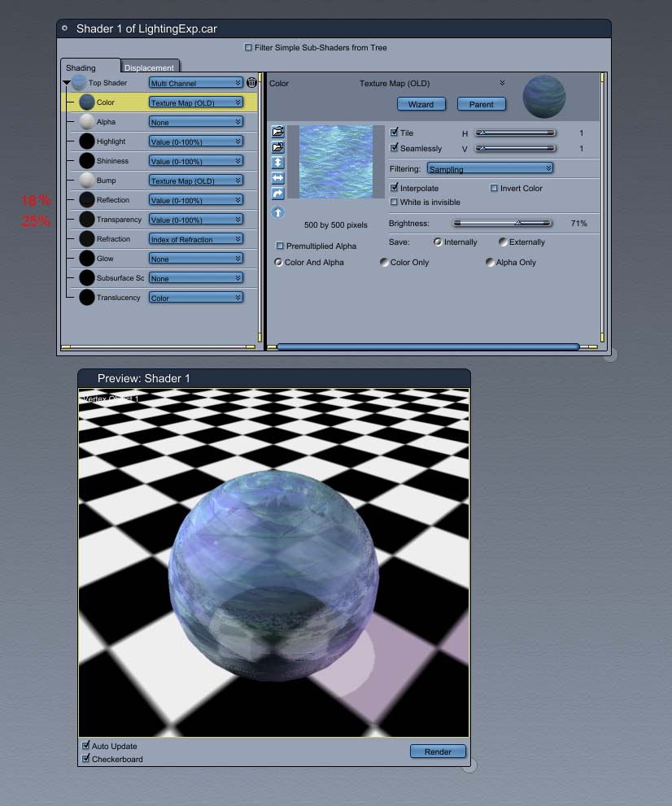Uncheck the Tile checkbox
672x806 pixels.
[394, 132]
